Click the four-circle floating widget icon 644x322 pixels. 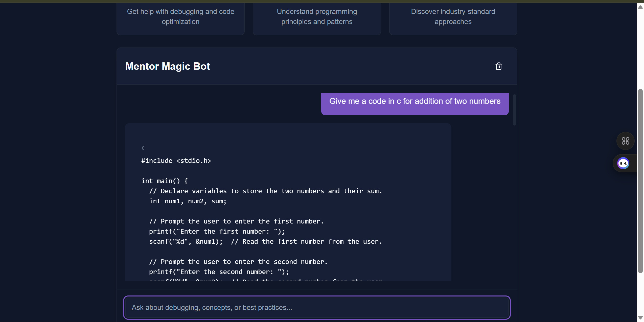[x=625, y=141]
